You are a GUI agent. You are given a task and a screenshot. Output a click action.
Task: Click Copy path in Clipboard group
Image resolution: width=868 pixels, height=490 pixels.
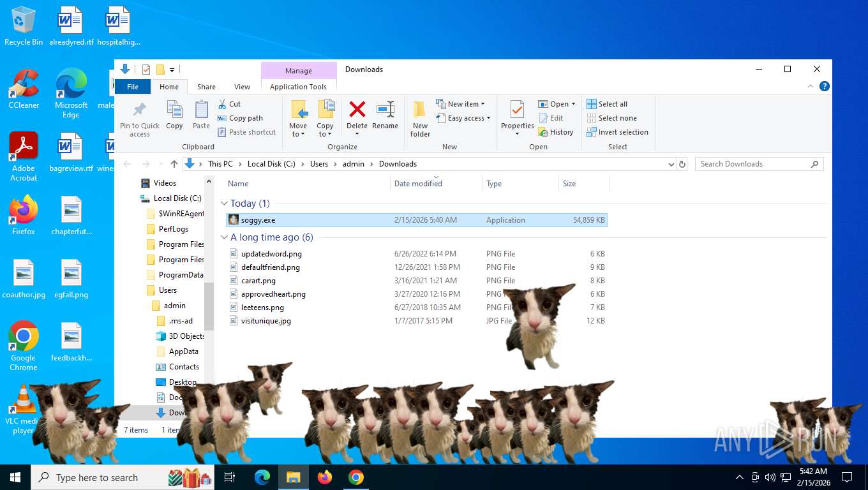point(240,118)
